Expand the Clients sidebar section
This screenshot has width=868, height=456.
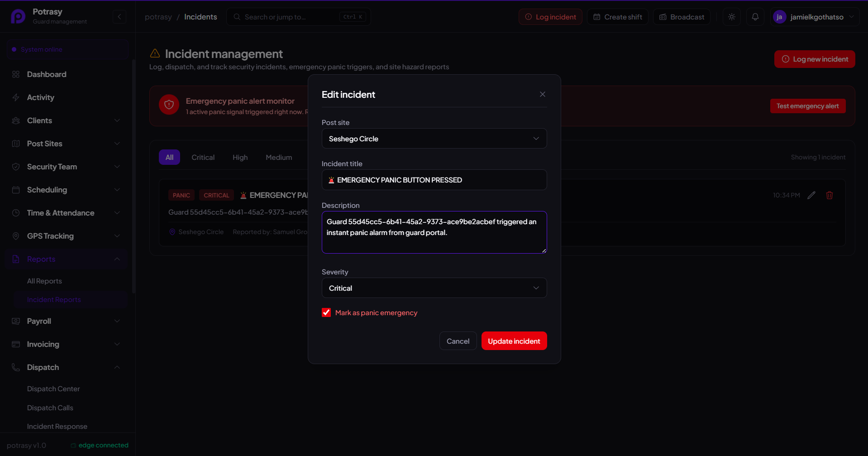point(67,120)
